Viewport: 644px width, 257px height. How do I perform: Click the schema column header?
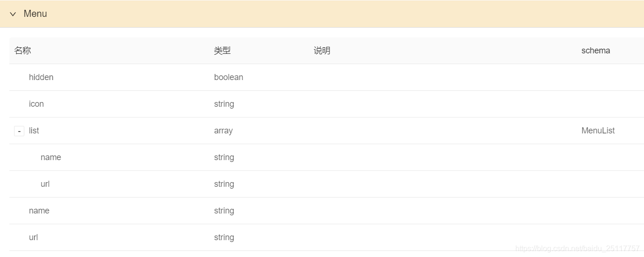(x=595, y=51)
